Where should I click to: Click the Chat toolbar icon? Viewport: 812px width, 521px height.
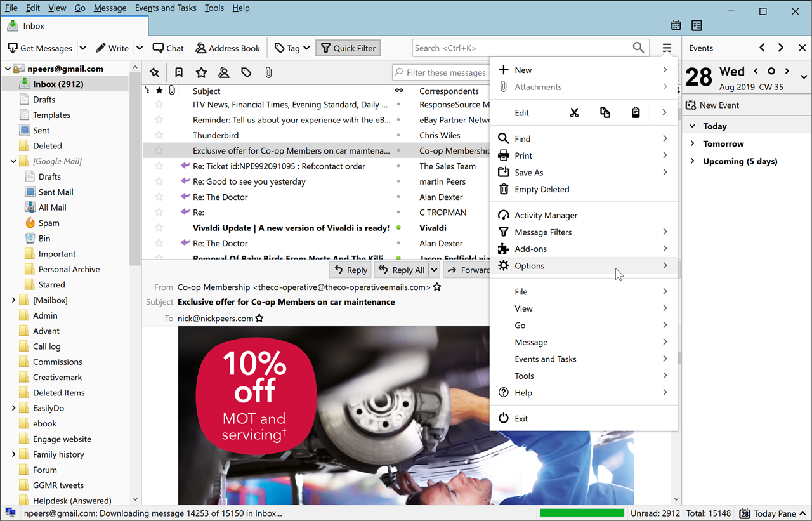[167, 48]
